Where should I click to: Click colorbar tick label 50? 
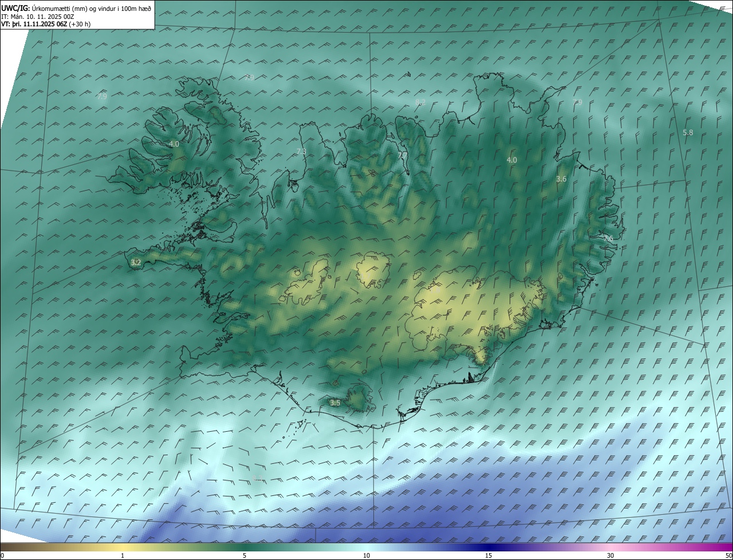(x=728, y=555)
